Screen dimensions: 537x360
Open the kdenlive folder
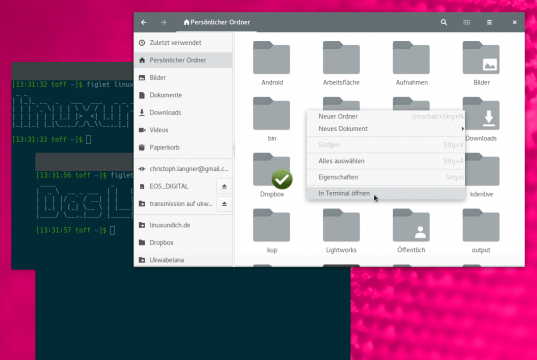pyautogui.click(x=481, y=175)
